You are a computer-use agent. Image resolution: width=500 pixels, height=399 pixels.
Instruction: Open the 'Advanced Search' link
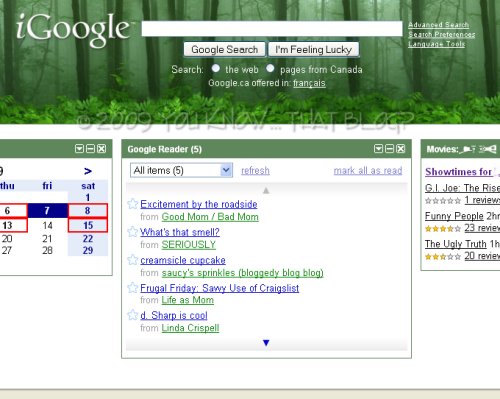[x=438, y=25]
